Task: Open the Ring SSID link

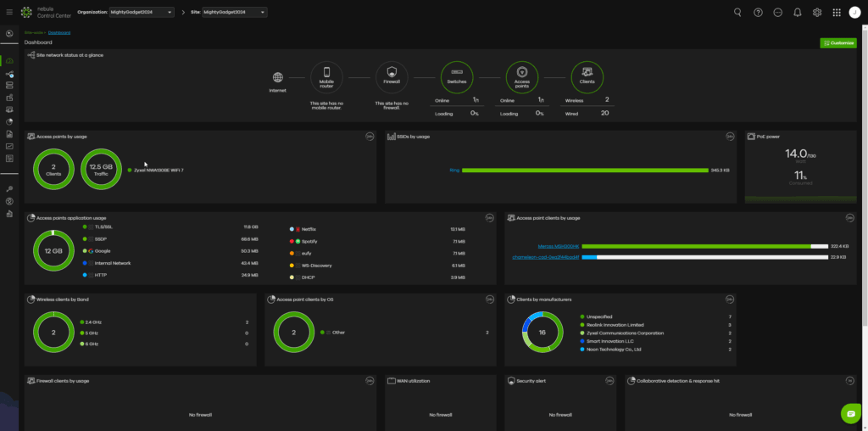Action: click(x=454, y=171)
